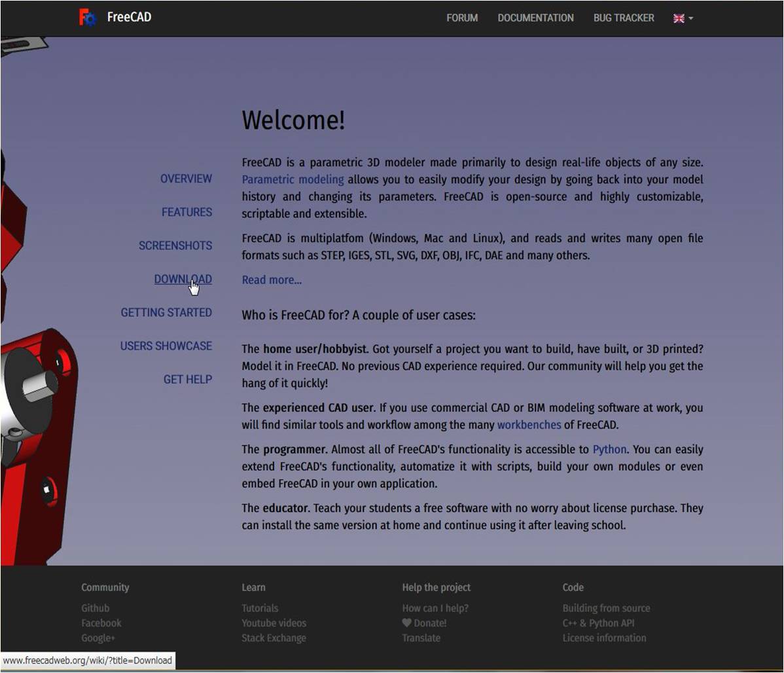Click the heart Donate! link
This screenshot has height=673, width=784.
[x=424, y=623]
